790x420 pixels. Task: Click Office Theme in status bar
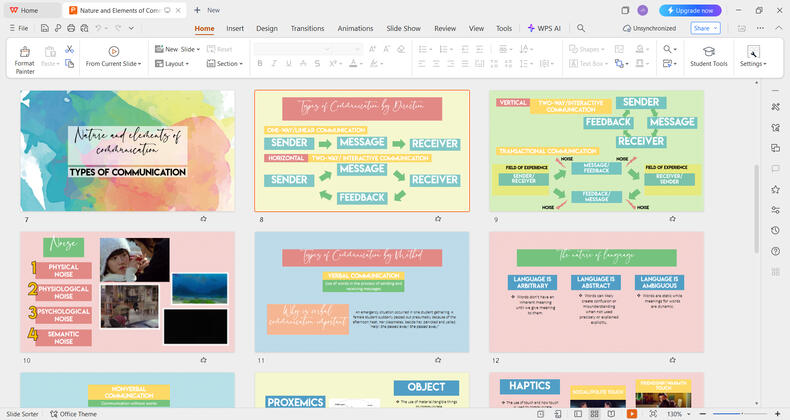pyautogui.click(x=74, y=414)
